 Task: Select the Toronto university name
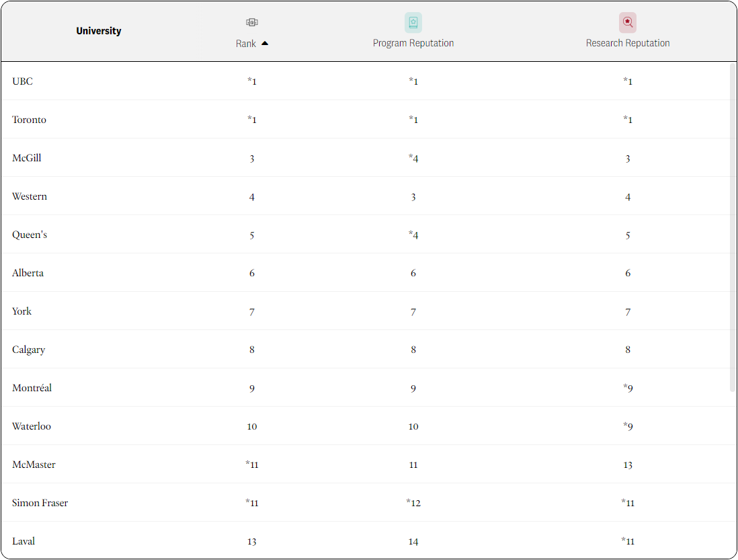pyautogui.click(x=29, y=120)
